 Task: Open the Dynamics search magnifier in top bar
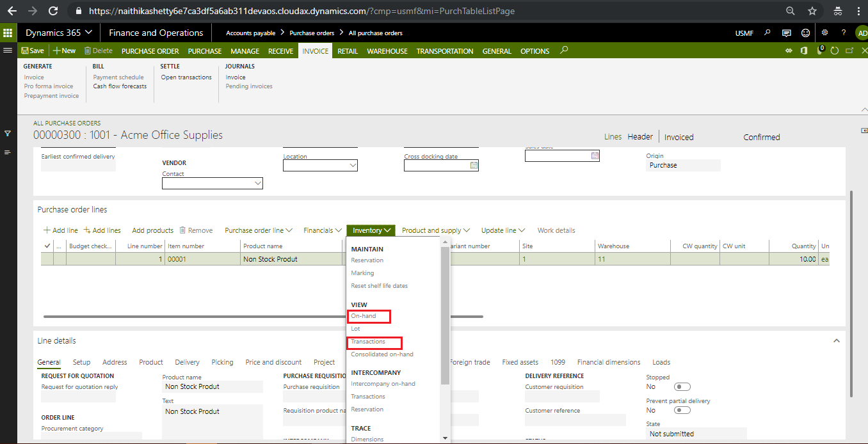coord(768,33)
